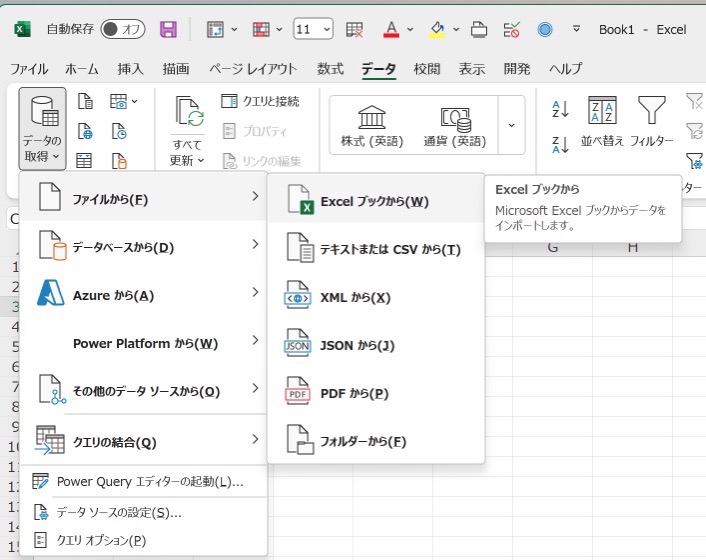Expand Azure から(A) submenu
Screen dimensions: 706x560
[x=143, y=295]
